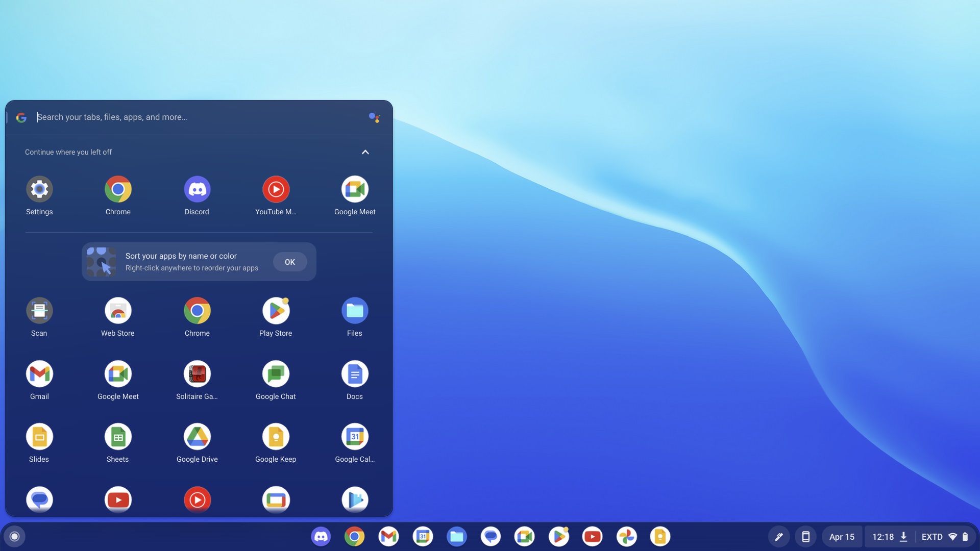Open Google Photos from the shelf

click(x=626, y=536)
